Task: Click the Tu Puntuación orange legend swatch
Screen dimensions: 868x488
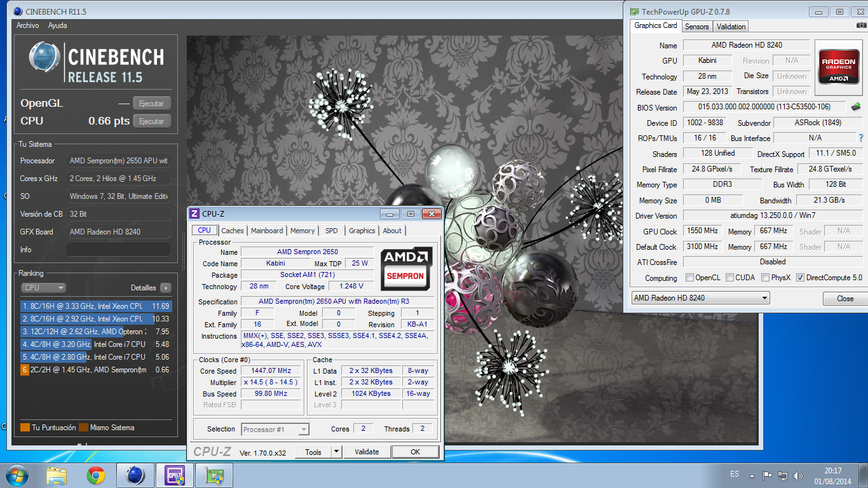Action: point(25,428)
